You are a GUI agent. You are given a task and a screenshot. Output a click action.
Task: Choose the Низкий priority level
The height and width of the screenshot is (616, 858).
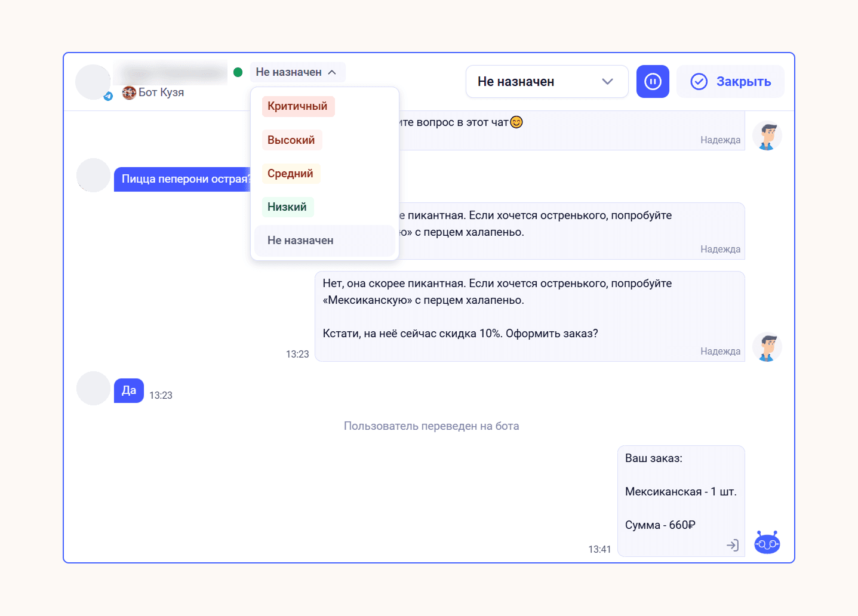(287, 207)
